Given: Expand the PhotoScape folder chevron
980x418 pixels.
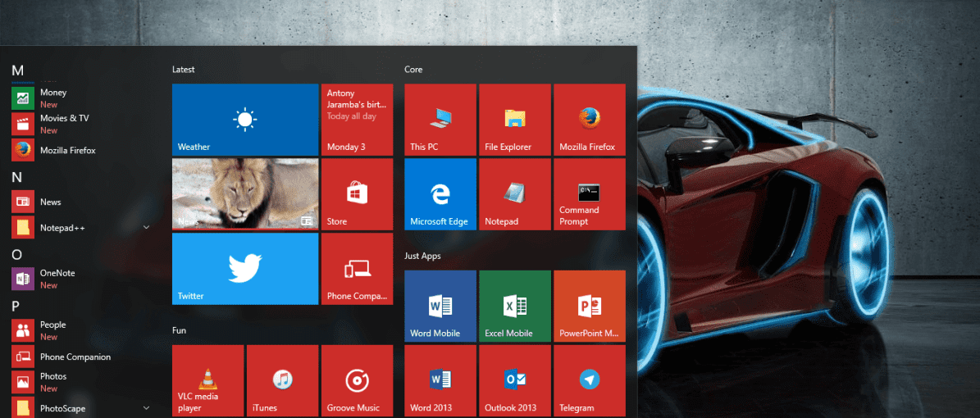Looking at the screenshot, I should click(146, 408).
